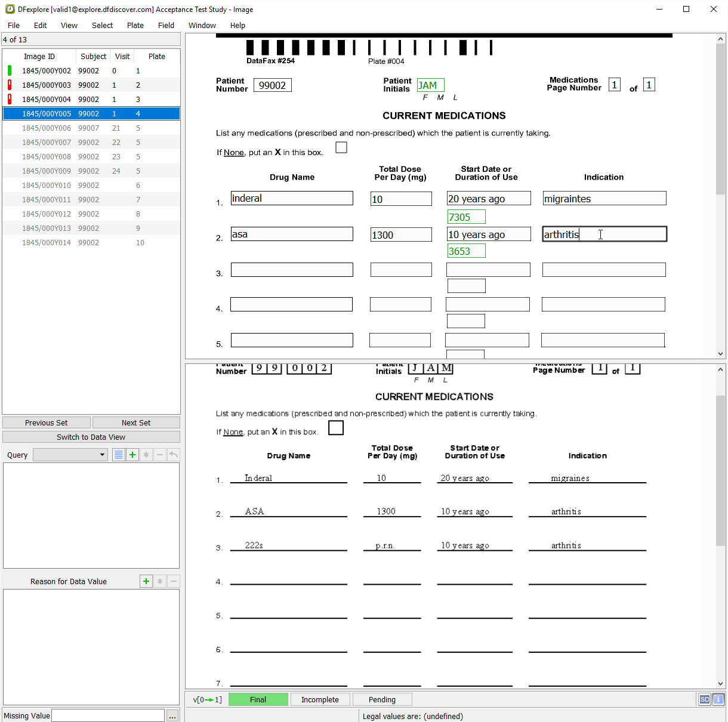Toggle the blue info icon
The image size is (728, 722).
tap(718, 699)
